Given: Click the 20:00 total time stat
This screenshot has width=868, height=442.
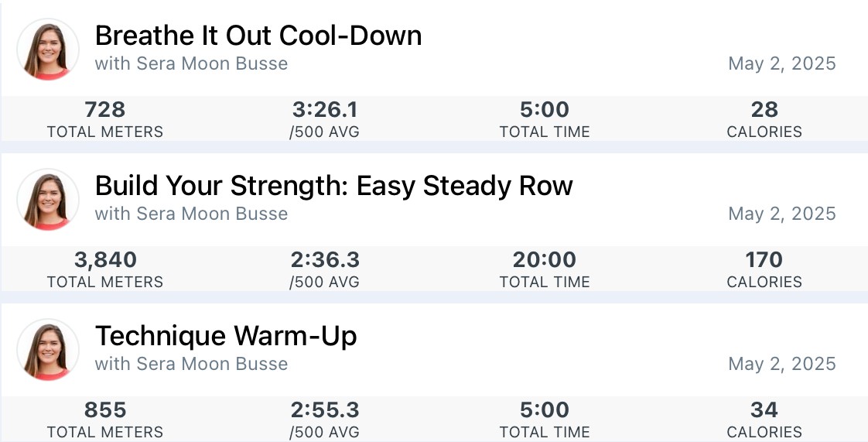Looking at the screenshot, I should pyautogui.click(x=545, y=269).
